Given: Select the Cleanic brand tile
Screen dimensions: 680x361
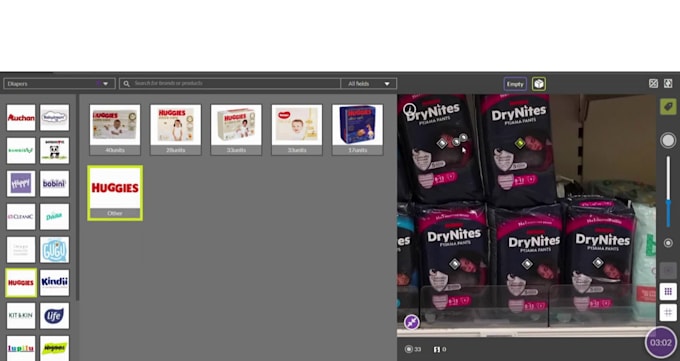Looking at the screenshot, I should coord(21,217).
